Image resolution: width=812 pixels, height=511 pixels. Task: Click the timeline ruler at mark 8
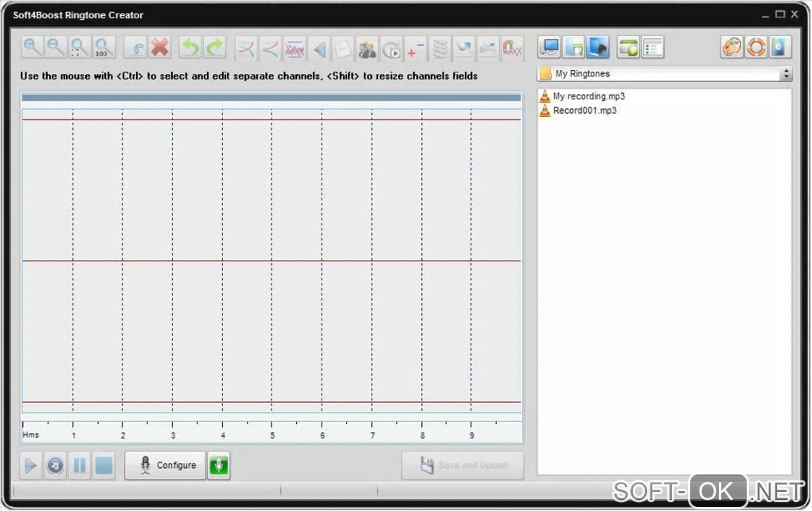tap(423, 435)
